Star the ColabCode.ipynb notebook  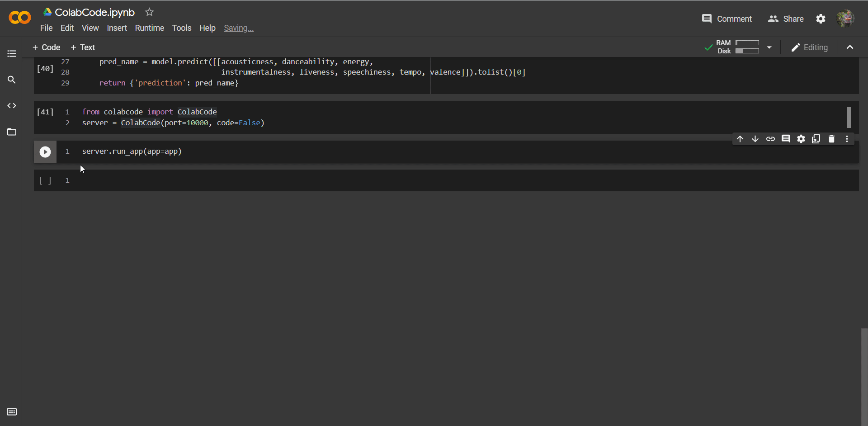149,12
